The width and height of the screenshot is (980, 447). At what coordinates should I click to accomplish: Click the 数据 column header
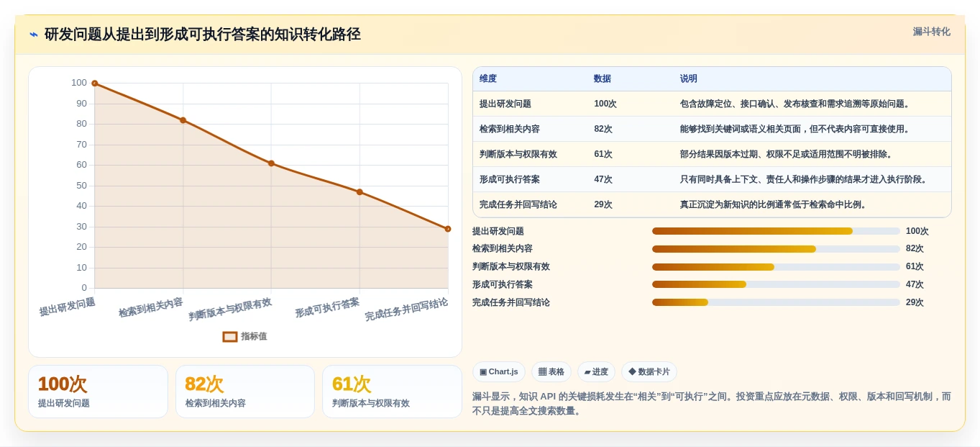pyautogui.click(x=603, y=78)
